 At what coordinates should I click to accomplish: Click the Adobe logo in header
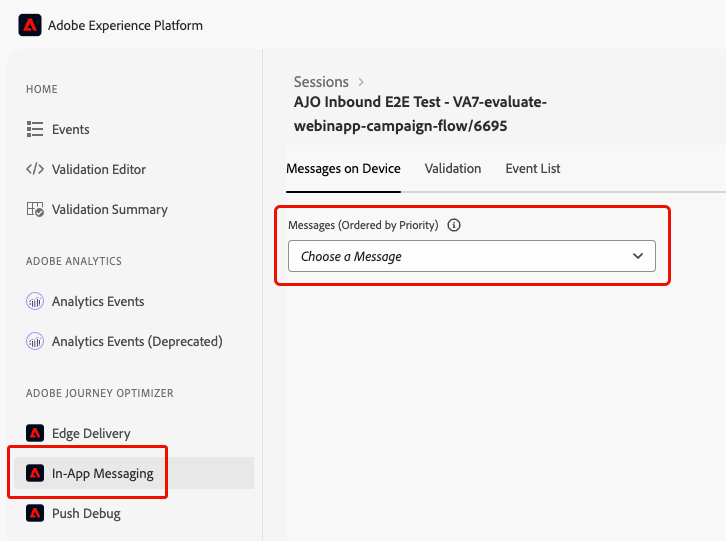coord(30,25)
